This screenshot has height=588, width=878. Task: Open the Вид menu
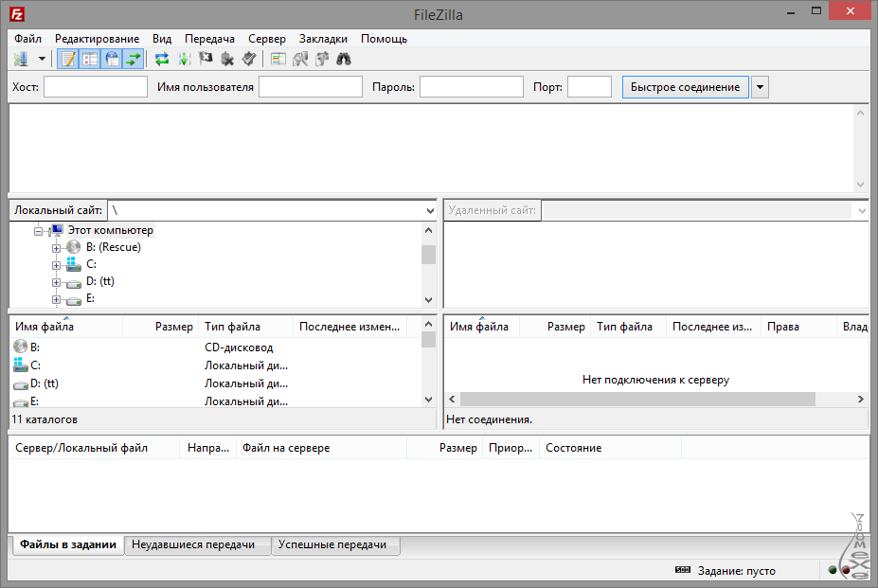162,39
